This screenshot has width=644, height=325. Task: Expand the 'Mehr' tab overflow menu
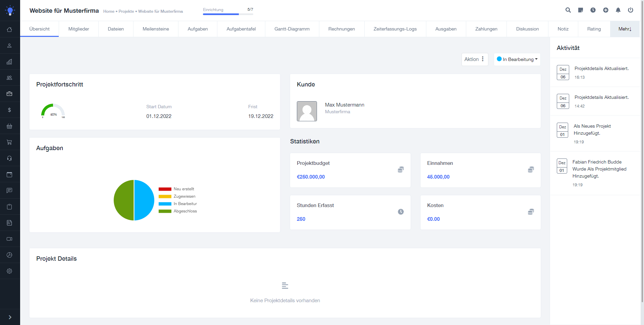coord(625,29)
